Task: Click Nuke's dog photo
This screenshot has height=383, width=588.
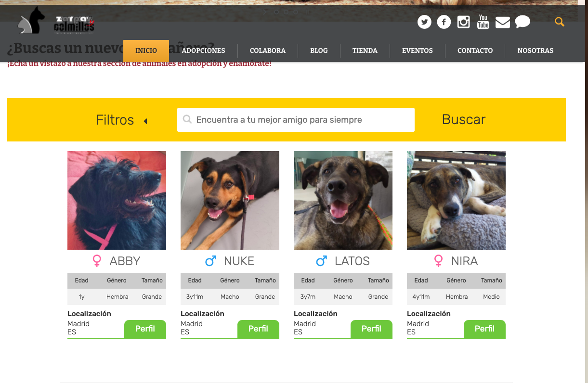Action: click(230, 200)
